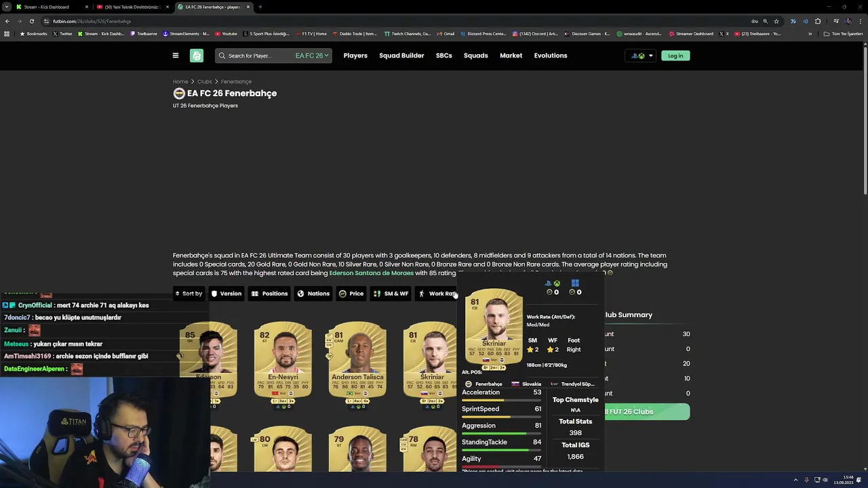
Task: Click the browser back arrow
Action: pos(7,21)
